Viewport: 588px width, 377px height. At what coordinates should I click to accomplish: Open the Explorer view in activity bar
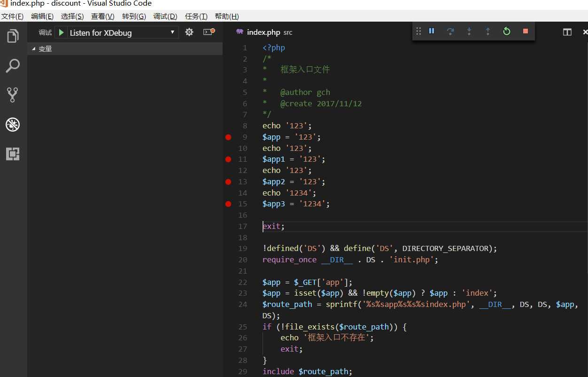(x=13, y=36)
